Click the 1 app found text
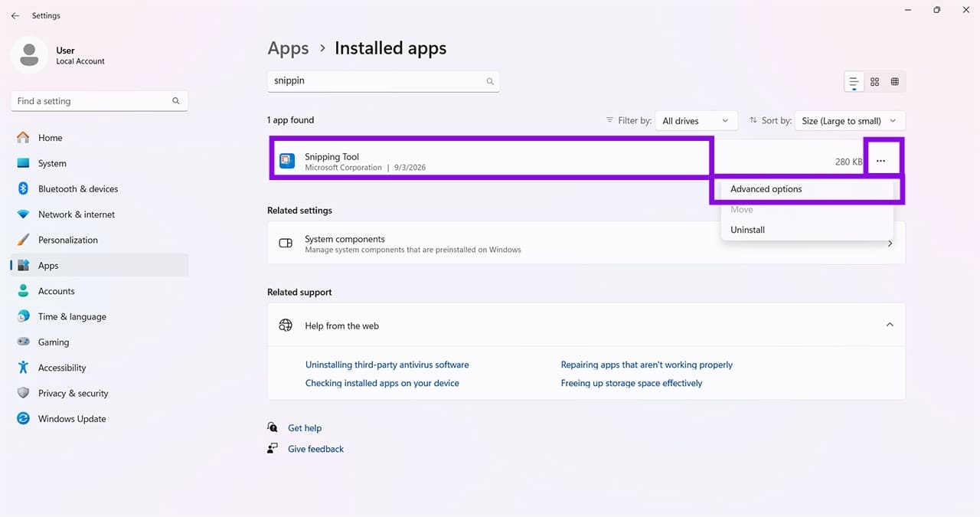Screen dimensions: 980x517 tap(290, 120)
